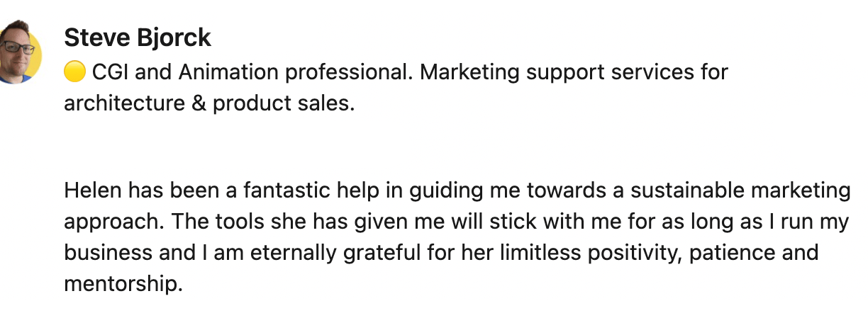Click the Steve Bjorck name link
This screenshot has height=313, width=868.
[x=138, y=37]
